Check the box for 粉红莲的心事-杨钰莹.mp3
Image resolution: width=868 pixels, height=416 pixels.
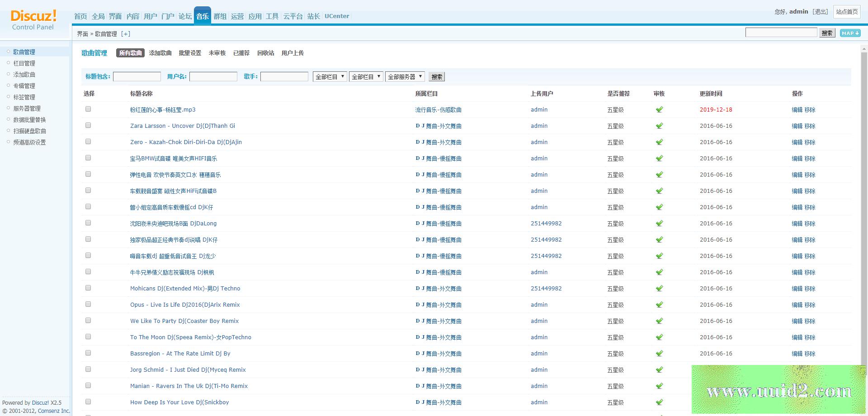88,109
